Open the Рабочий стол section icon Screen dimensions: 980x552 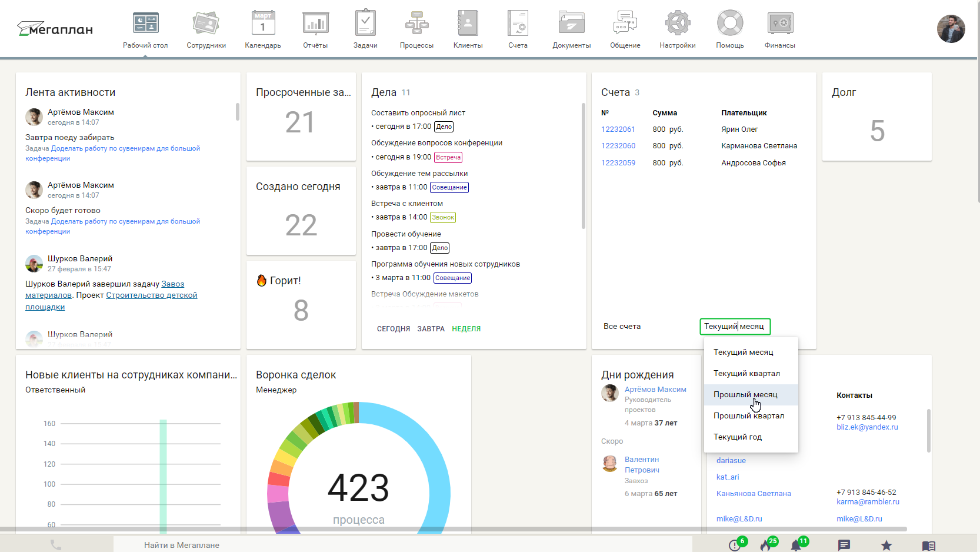pos(145,24)
